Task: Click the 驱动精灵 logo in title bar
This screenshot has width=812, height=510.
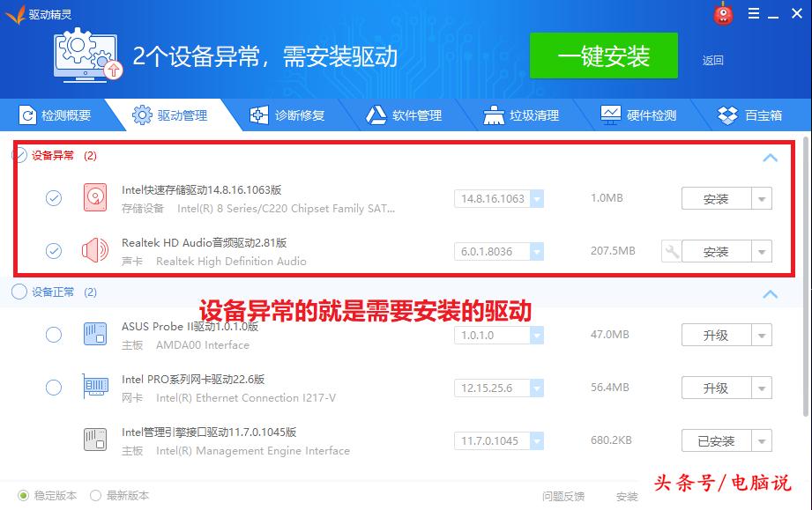Action: (x=35, y=14)
